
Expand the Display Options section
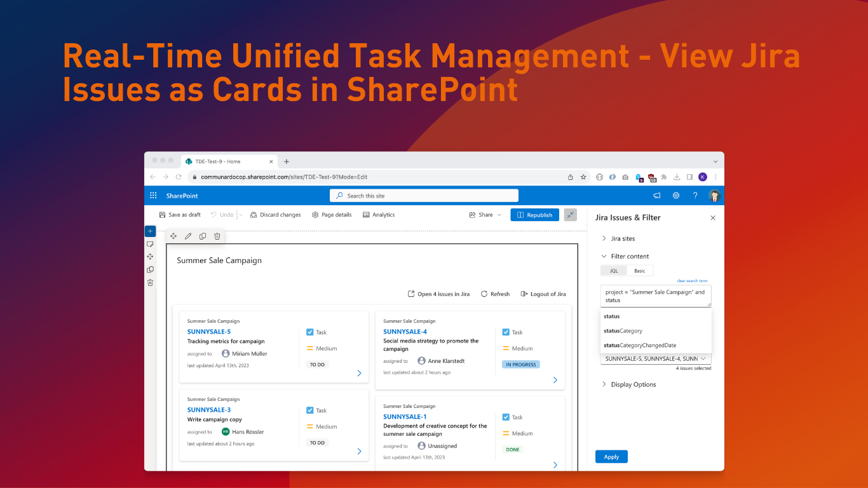tap(633, 384)
